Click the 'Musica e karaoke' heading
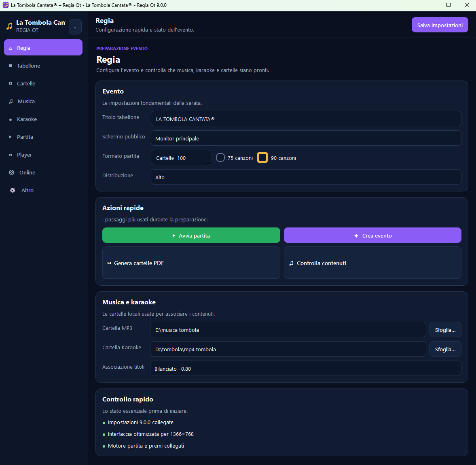This screenshot has width=476, height=465. [129, 302]
